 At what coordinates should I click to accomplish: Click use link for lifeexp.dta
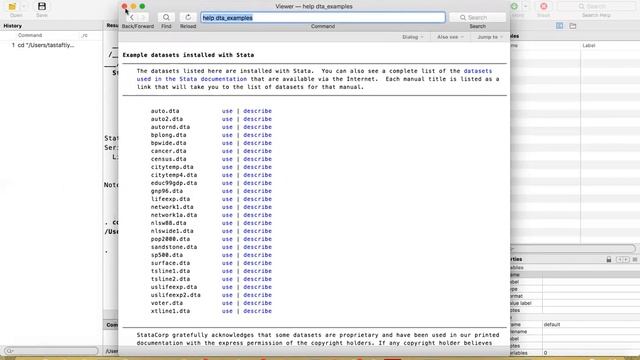(x=227, y=199)
